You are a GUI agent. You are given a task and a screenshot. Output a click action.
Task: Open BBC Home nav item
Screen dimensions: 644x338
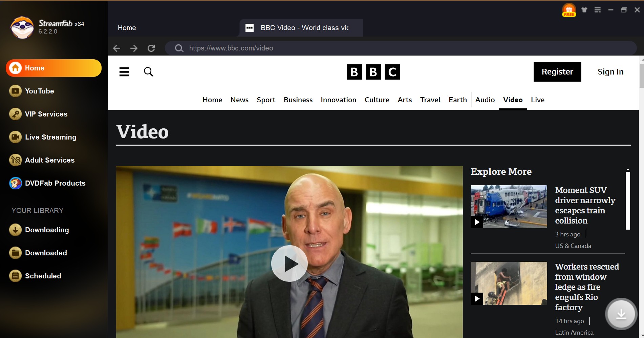pos(212,100)
